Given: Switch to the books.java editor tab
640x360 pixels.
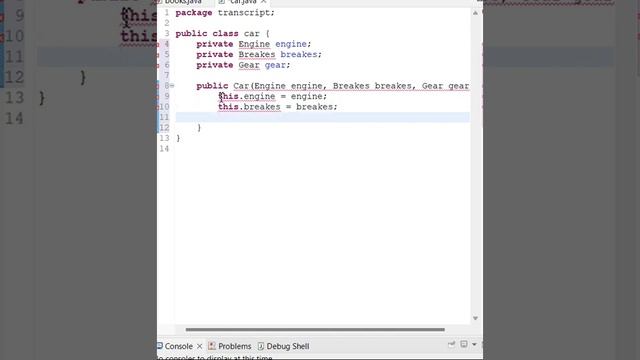Looking at the screenshot, I should [x=183, y=2].
